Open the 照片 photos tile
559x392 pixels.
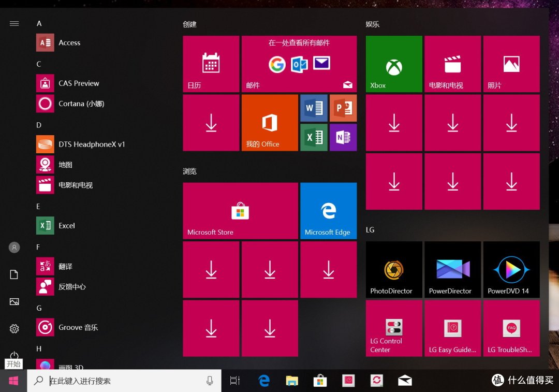tap(511, 64)
